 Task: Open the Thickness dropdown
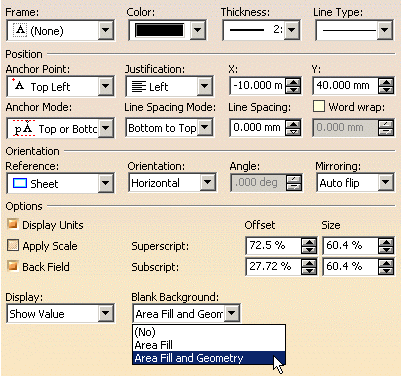click(291, 30)
